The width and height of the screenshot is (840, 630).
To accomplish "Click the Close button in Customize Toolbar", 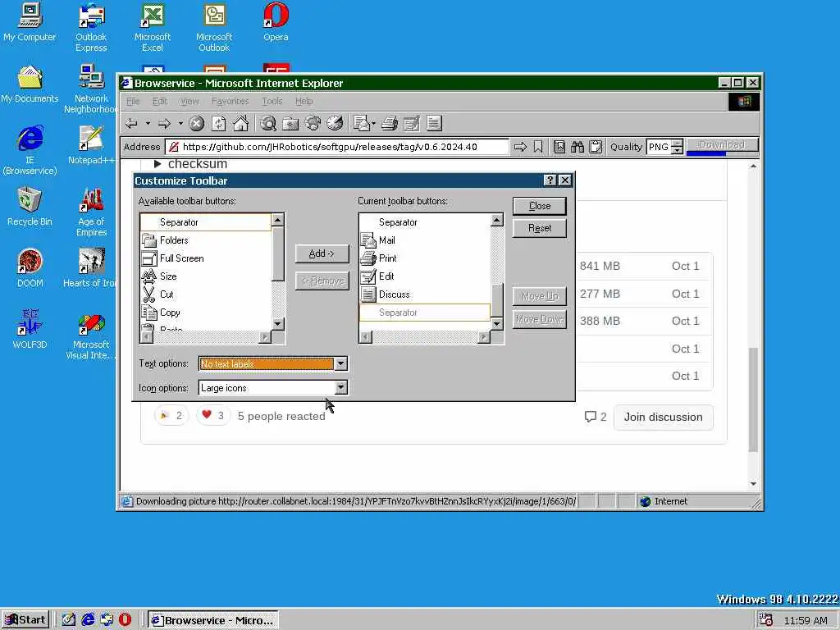I will click(x=540, y=206).
